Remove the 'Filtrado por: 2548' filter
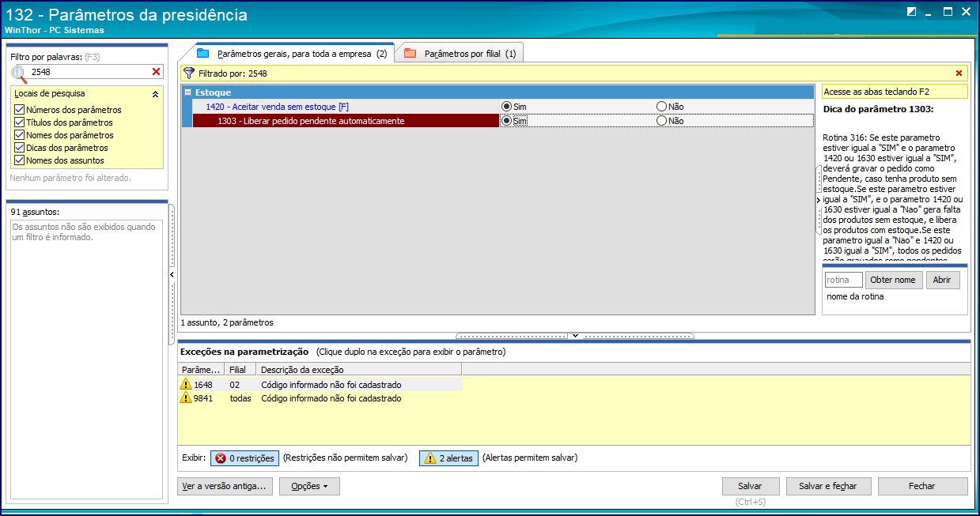Viewport: 980px width, 516px height. pyautogui.click(x=959, y=73)
